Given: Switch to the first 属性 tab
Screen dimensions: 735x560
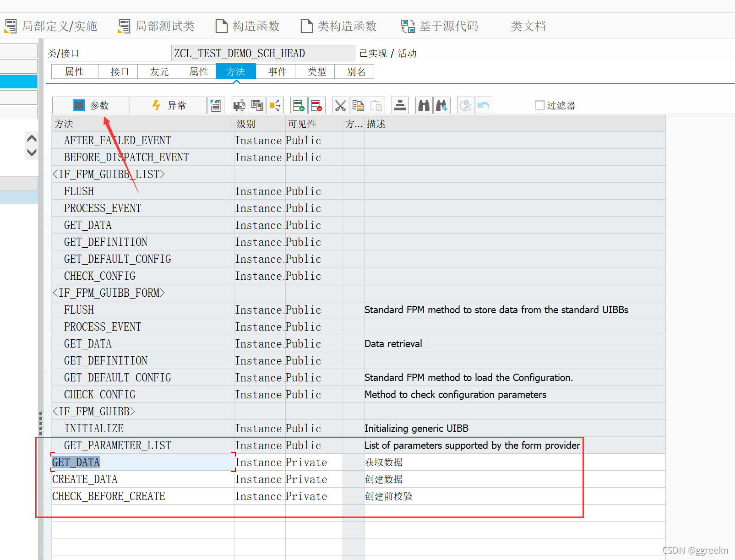Looking at the screenshot, I should pos(75,72).
